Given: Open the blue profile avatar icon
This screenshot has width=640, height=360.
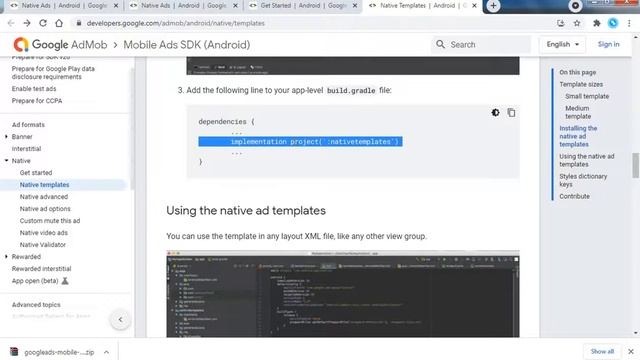Looking at the screenshot, I should coord(613,23).
